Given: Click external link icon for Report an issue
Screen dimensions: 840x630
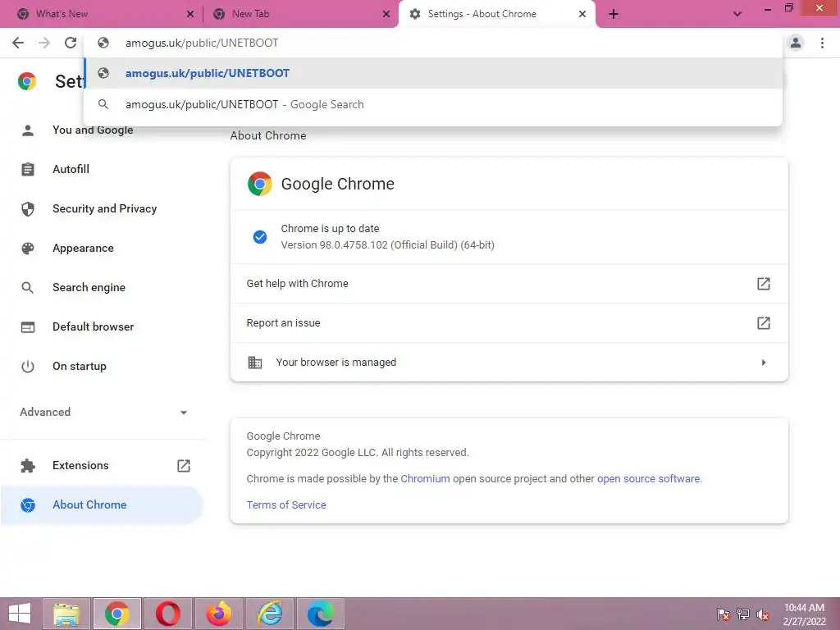Looking at the screenshot, I should [x=764, y=323].
